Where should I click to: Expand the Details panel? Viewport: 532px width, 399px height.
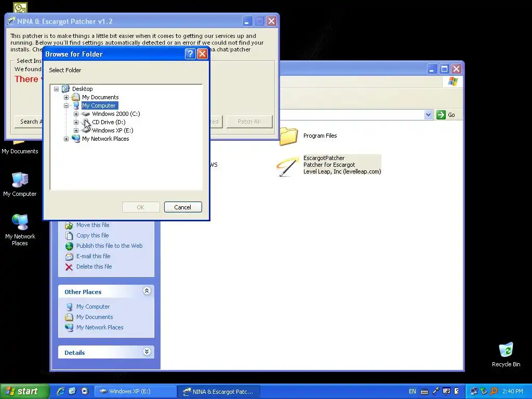point(147,352)
